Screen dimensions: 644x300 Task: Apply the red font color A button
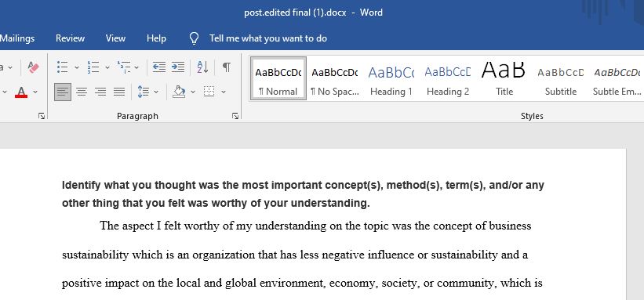(x=21, y=92)
